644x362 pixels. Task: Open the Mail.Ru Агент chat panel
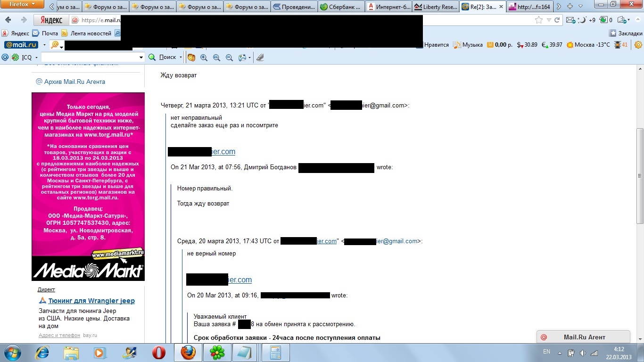583,337
